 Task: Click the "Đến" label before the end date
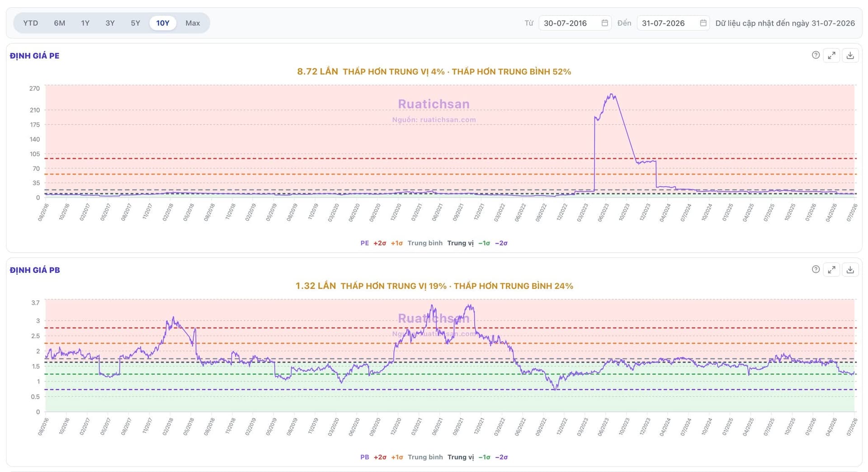[x=624, y=23]
